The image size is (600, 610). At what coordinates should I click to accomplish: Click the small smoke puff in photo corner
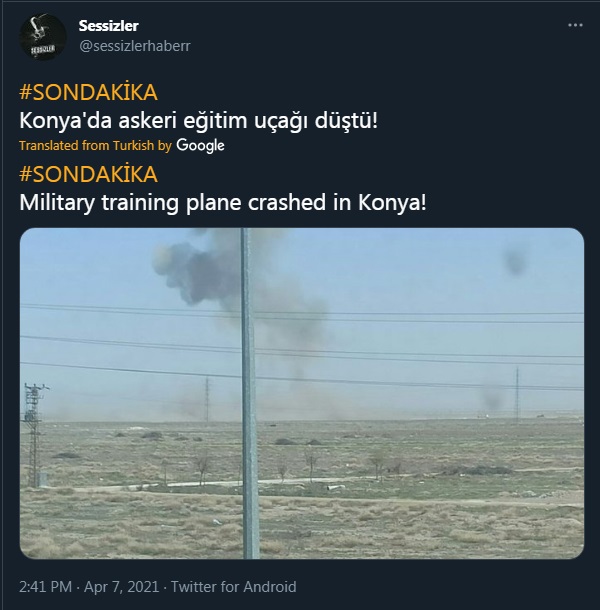pyautogui.click(x=515, y=259)
